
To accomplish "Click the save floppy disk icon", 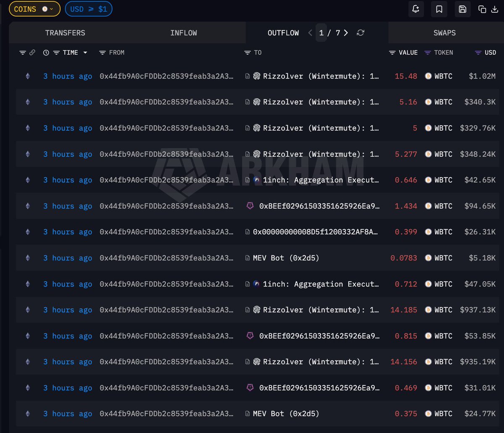I will pyautogui.click(x=462, y=9).
